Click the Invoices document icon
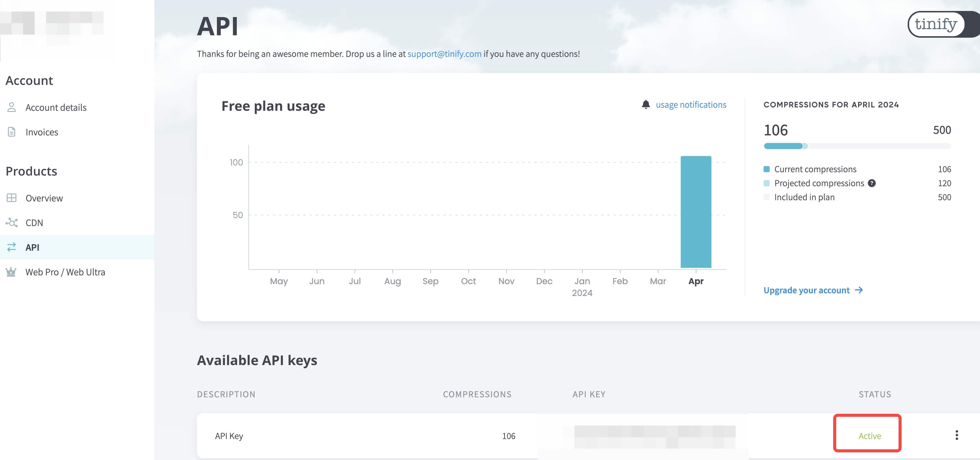The width and height of the screenshot is (980, 460). pyautogui.click(x=12, y=132)
